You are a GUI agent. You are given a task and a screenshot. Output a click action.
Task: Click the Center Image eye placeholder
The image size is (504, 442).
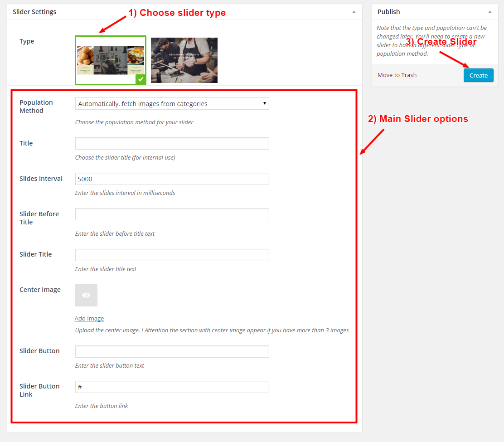tap(86, 295)
